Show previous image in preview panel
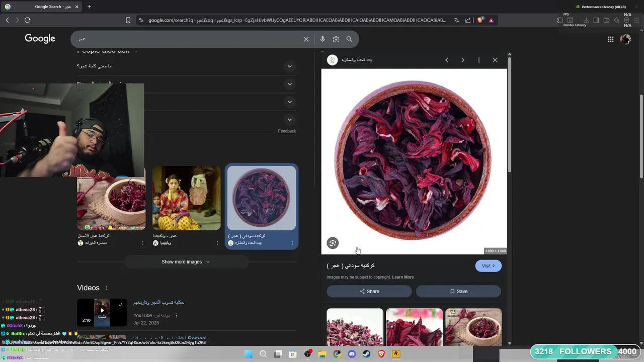The image size is (644, 362). coord(446,60)
